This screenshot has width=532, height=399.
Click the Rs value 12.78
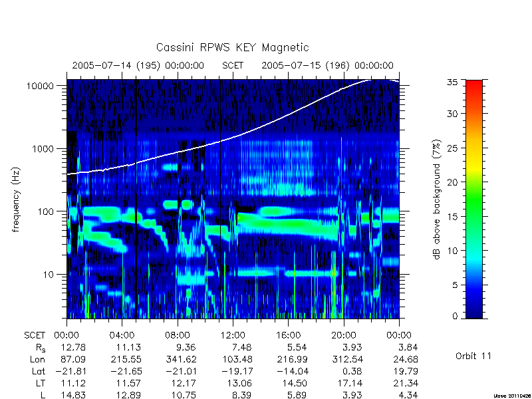(x=73, y=347)
